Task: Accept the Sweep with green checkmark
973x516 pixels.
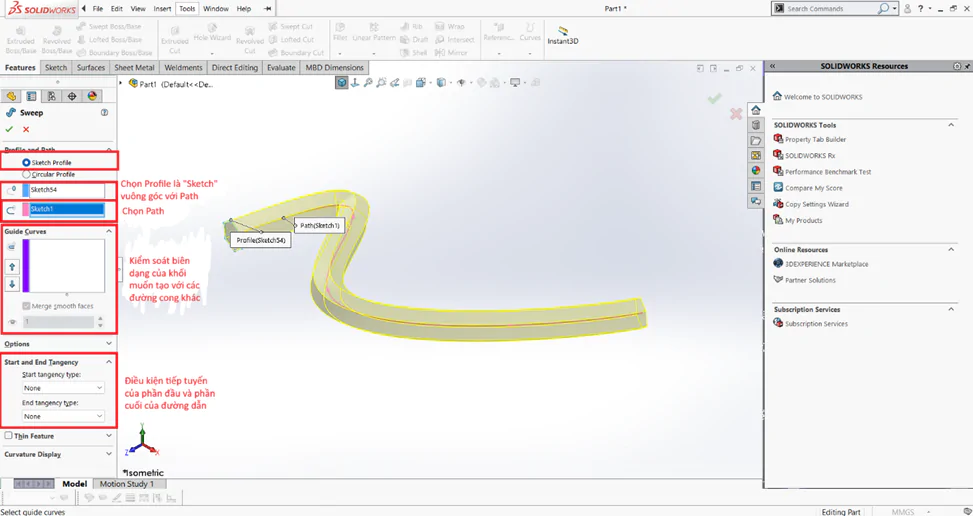Action: (9, 129)
